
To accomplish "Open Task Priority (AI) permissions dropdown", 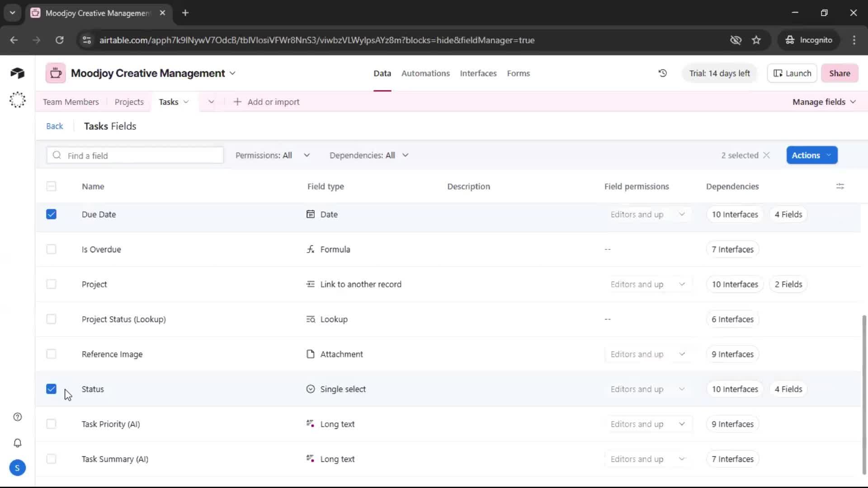I will [648, 424].
